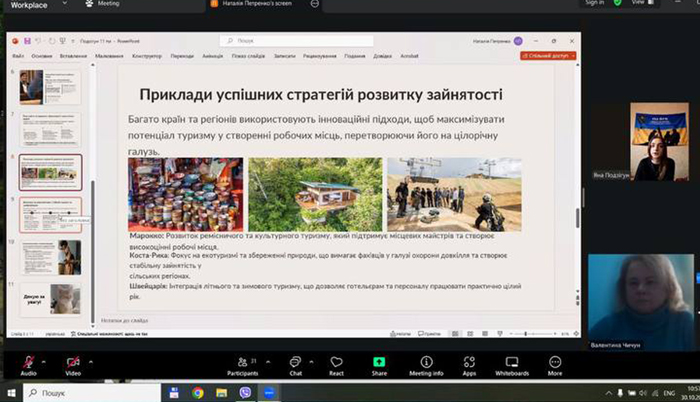Open Chrome from the Windows taskbar

point(198,393)
